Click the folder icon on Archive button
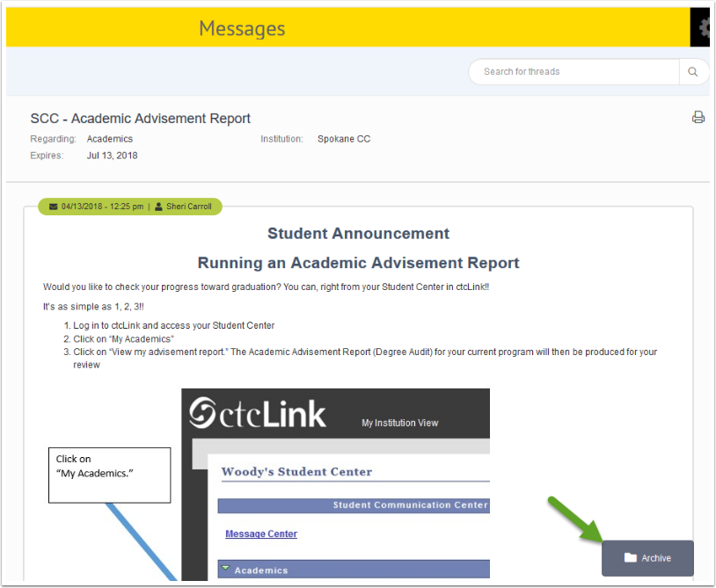The width and height of the screenshot is (716, 588). (630, 557)
